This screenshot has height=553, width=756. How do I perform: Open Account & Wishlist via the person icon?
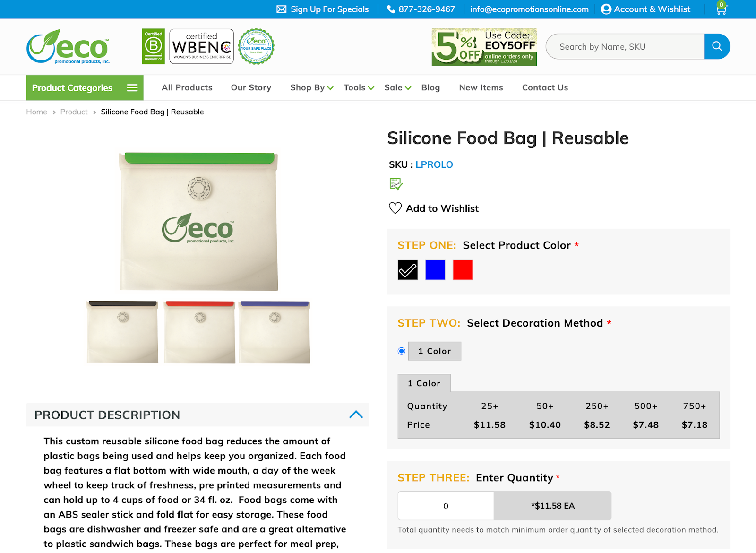(605, 9)
